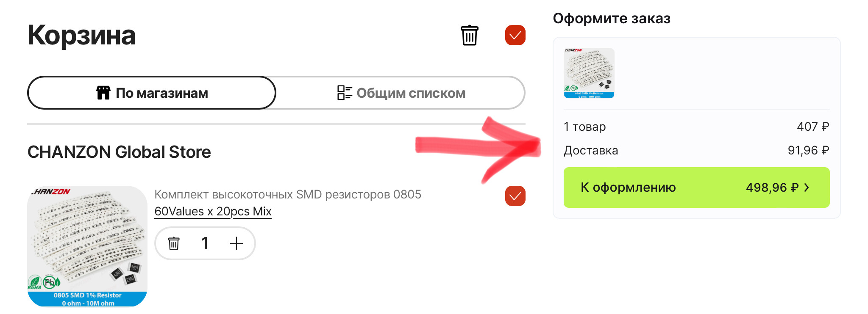Click the storefront icon in По магазинам
This screenshot has height=314, width=868.
click(103, 93)
